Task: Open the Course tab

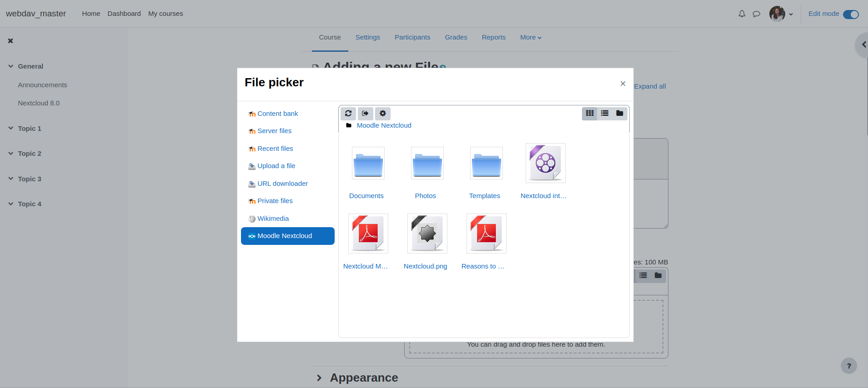Action: click(330, 37)
